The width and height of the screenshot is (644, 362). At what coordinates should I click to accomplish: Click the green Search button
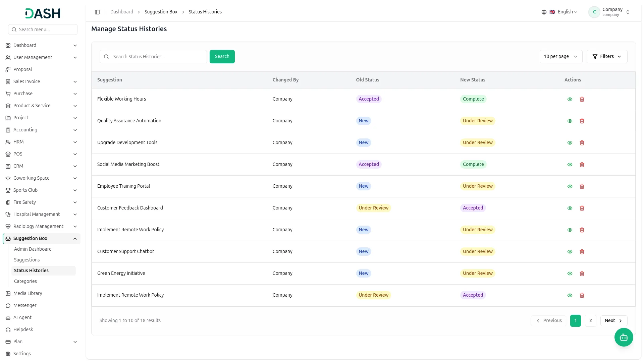click(222, 57)
